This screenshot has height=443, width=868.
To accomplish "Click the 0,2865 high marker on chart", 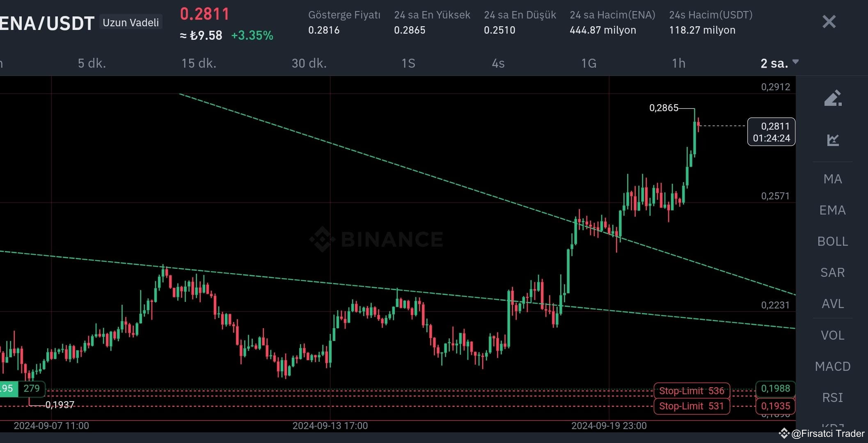I will [x=664, y=108].
